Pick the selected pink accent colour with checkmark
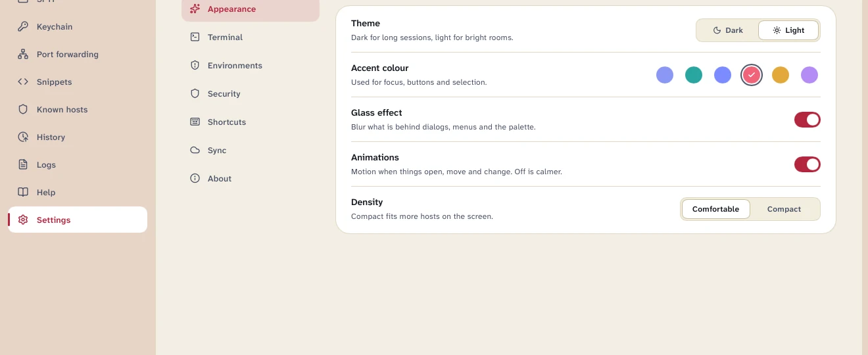This screenshot has width=868, height=355. pyautogui.click(x=752, y=75)
